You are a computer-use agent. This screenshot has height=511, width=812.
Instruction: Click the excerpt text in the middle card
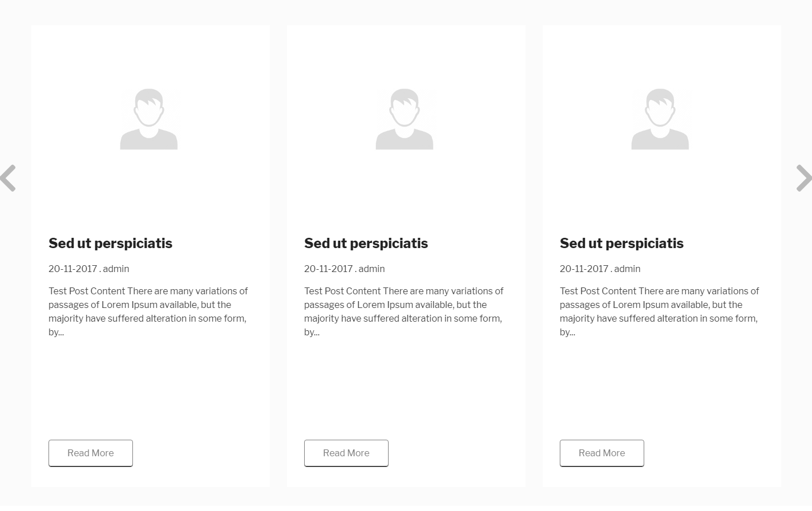[x=403, y=311]
